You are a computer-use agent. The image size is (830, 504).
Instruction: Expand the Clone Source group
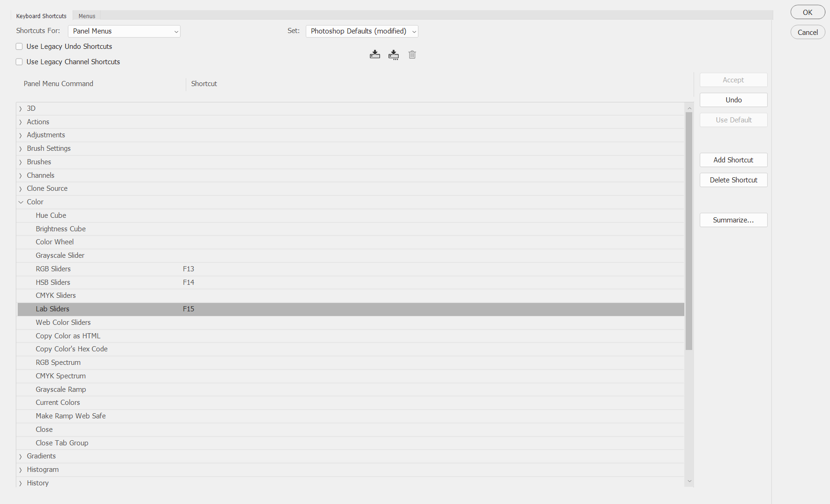pyautogui.click(x=20, y=188)
